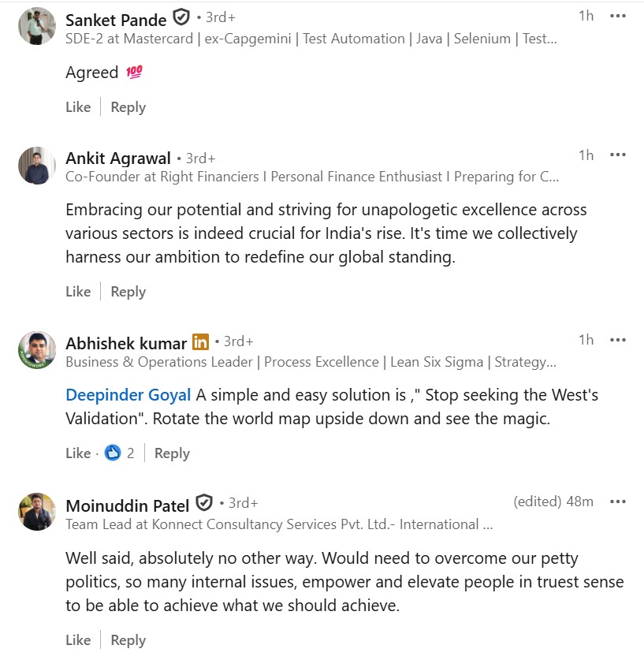Screen dimensions: 644x660
Task: Click Ankit Agrawal's avatar photo
Action: pyautogui.click(x=37, y=165)
